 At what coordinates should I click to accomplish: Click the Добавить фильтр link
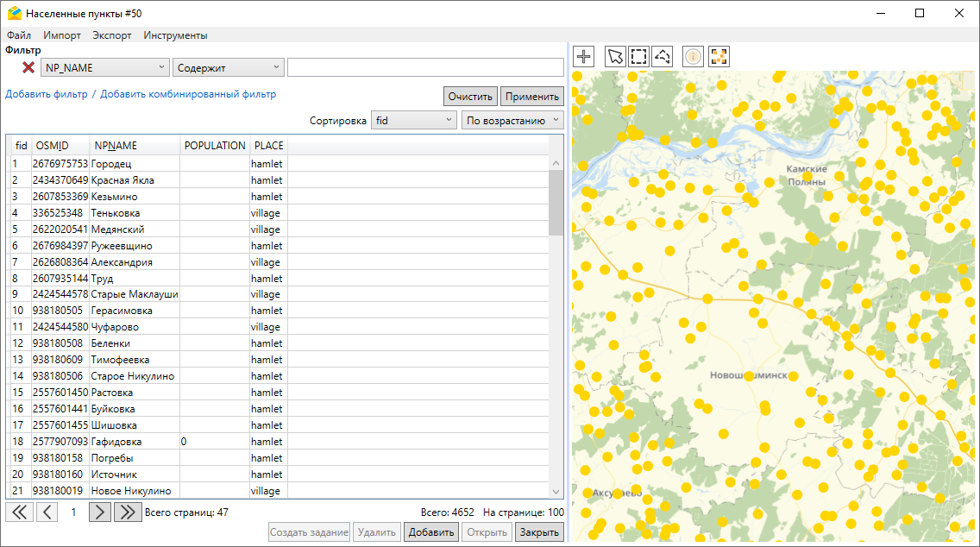(x=47, y=94)
